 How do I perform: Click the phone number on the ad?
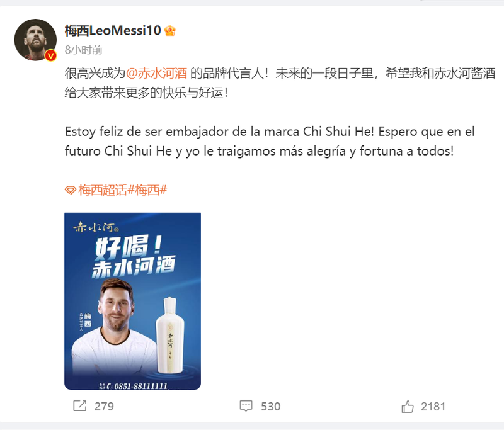point(140,386)
